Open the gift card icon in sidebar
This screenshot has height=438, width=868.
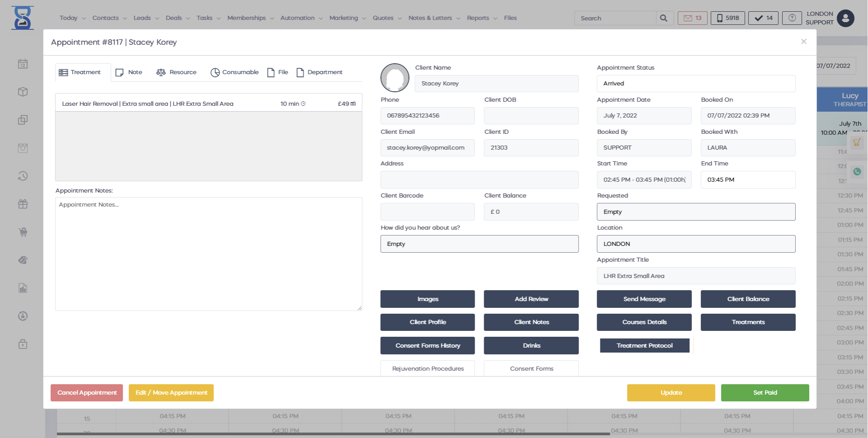click(x=23, y=204)
